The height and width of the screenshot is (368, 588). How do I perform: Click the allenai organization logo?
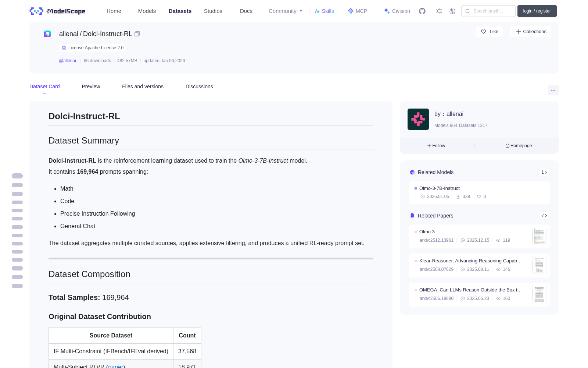pyautogui.click(x=418, y=119)
